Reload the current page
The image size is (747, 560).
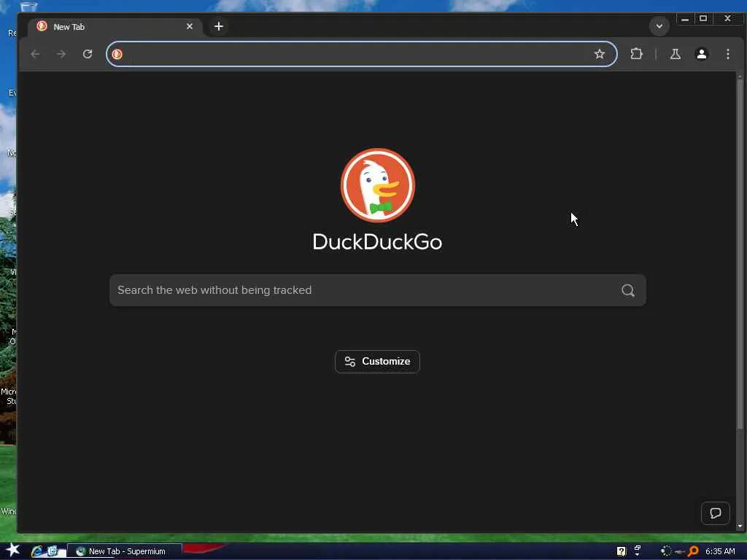(x=88, y=54)
